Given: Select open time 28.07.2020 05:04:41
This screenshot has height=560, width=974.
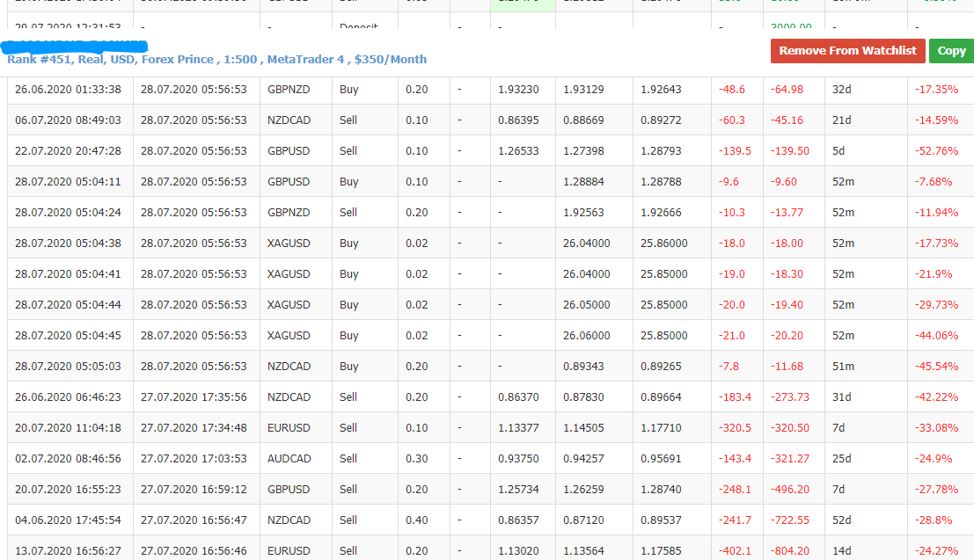Looking at the screenshot, I should (x=68, y=273).
